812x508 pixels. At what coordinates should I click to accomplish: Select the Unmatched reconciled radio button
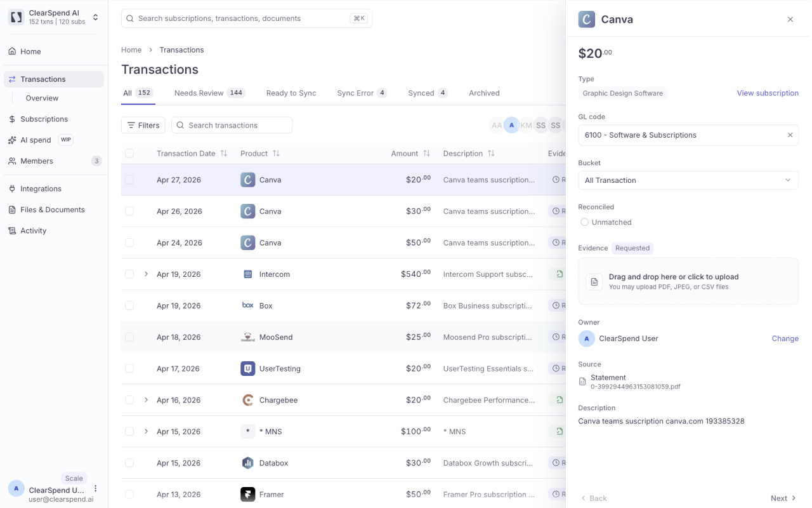pos(585,222)
